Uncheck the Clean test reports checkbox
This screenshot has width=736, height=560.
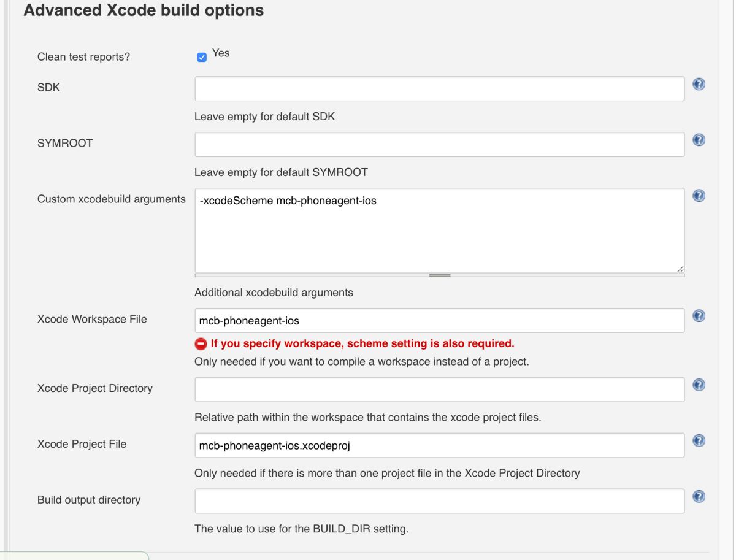pyautogui.click(x=202, y=57)
